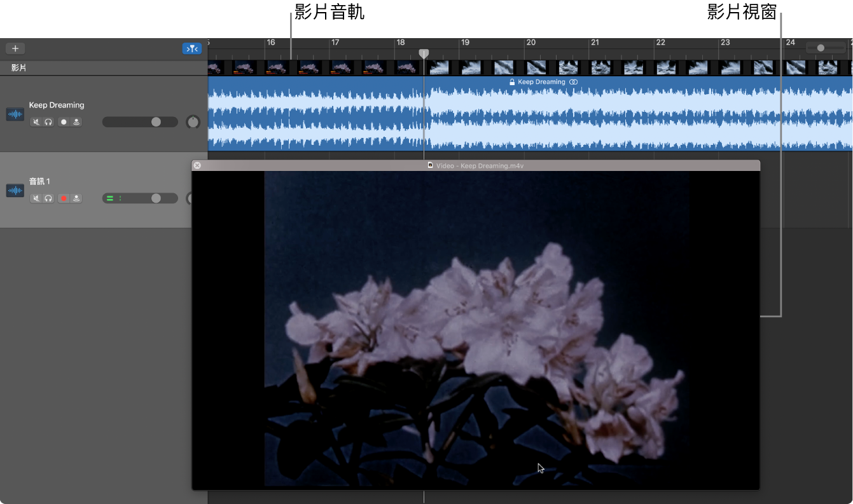Viewport: 853px width, 504px height.
Task: Move the playhead marker in the ruler
Action: click(424, 54)
